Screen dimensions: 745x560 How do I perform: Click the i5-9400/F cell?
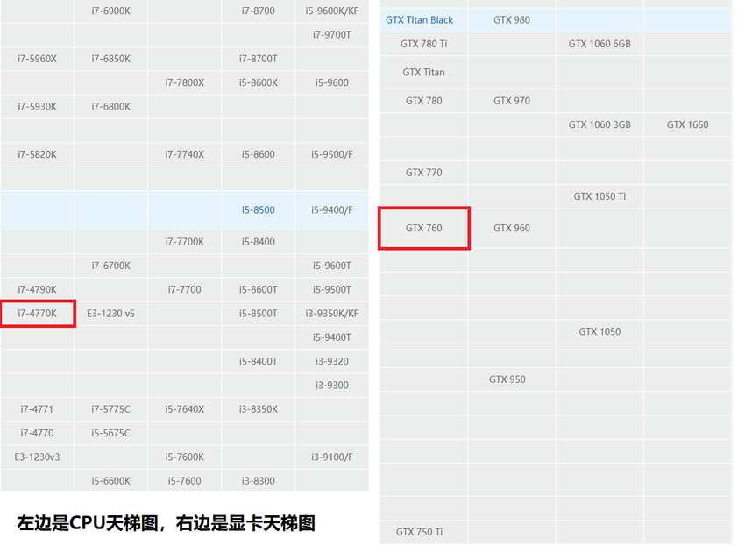click(332, 210)
